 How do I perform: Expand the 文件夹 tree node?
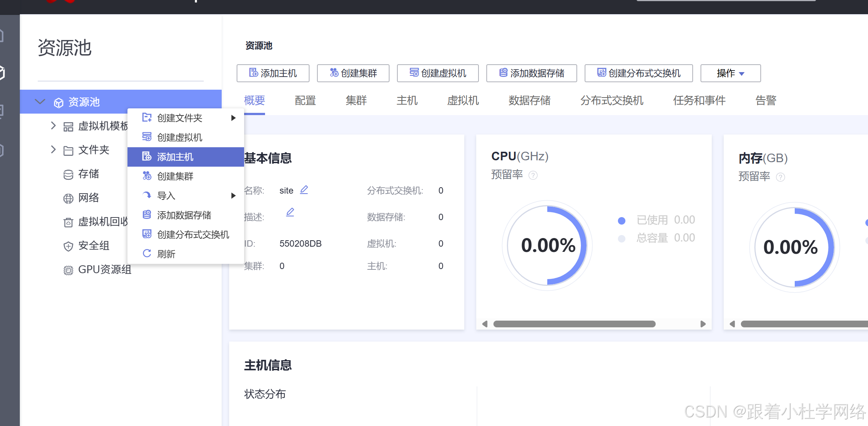pos(53,150)
